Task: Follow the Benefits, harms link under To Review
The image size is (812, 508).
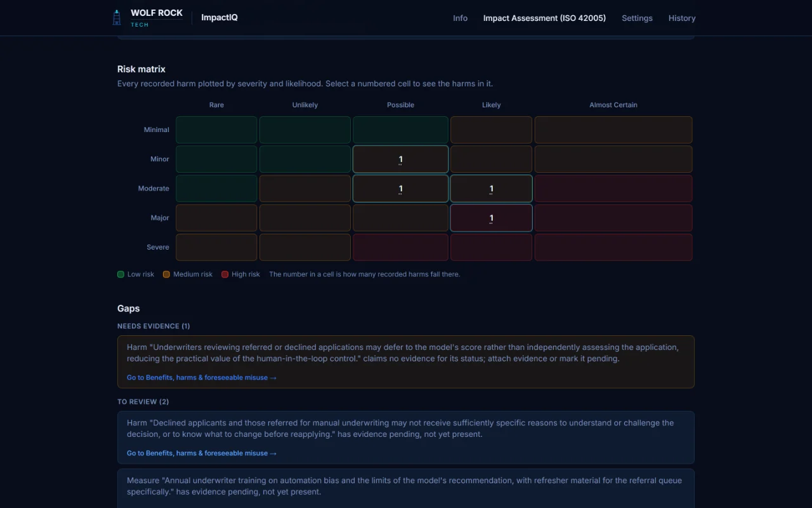Action: (202, 453)
